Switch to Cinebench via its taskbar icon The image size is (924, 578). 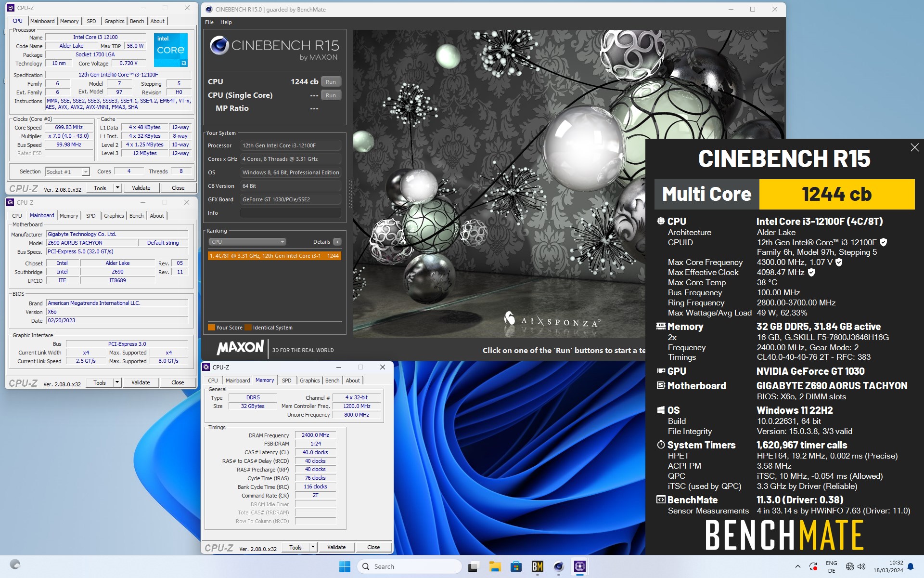559,566
